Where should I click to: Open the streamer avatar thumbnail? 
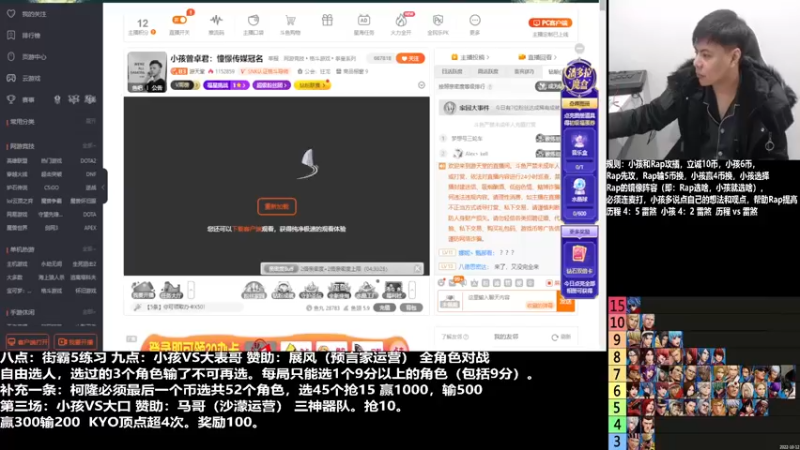(147, 71)
